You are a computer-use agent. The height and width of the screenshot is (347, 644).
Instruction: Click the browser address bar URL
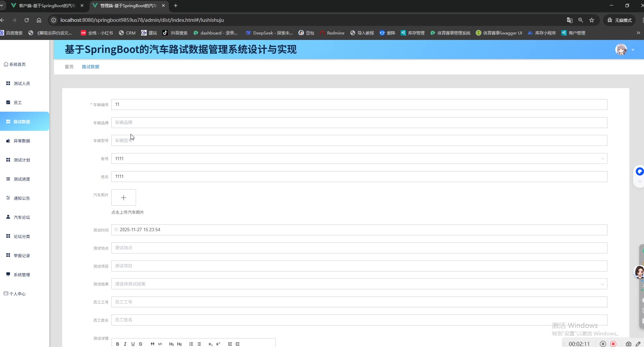(x=142, y=20)
